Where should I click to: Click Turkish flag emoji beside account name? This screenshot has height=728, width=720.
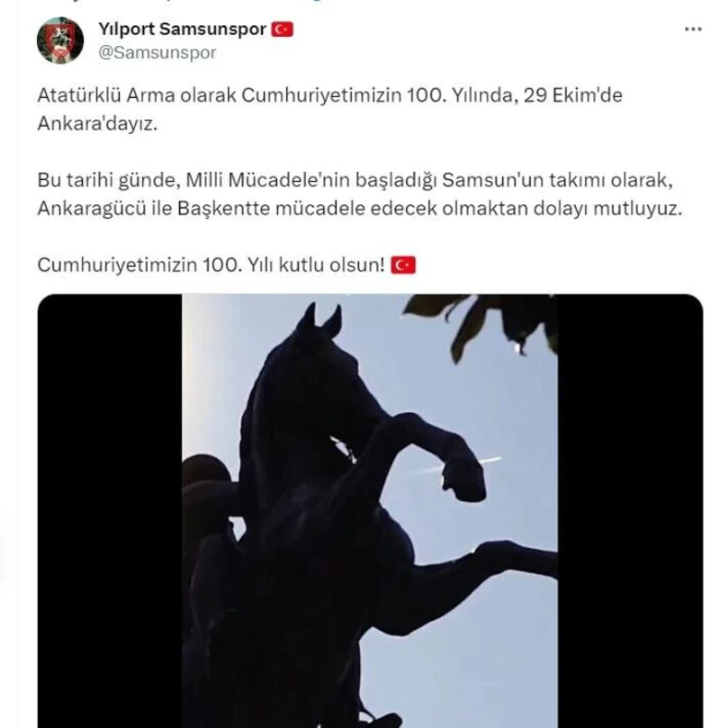tap(283, 30)
